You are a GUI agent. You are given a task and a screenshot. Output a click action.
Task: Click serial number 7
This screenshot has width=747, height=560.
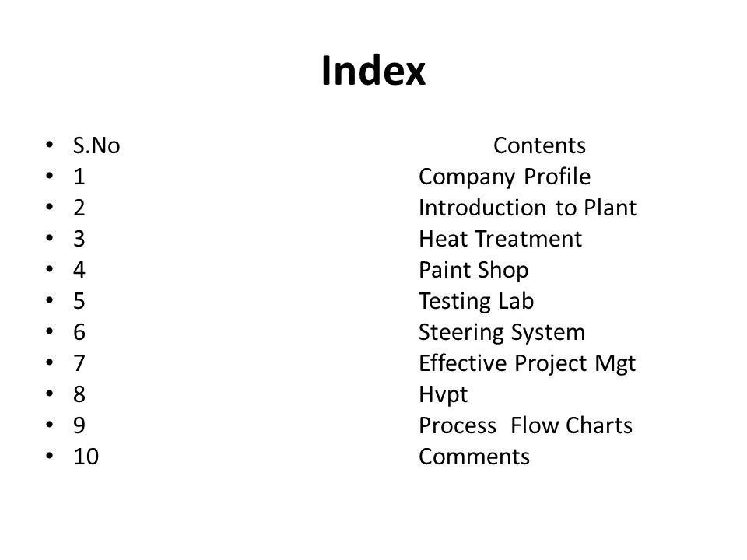[79, 364]
